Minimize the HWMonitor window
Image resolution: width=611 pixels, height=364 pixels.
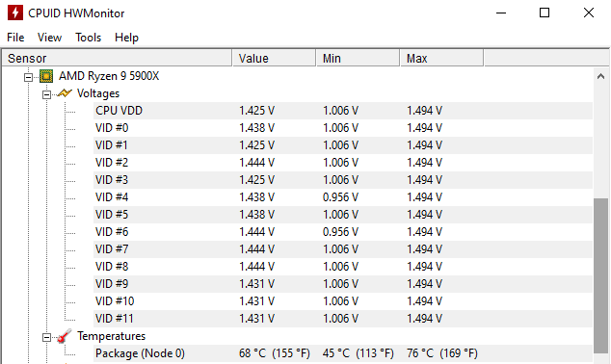click(501, 13)
